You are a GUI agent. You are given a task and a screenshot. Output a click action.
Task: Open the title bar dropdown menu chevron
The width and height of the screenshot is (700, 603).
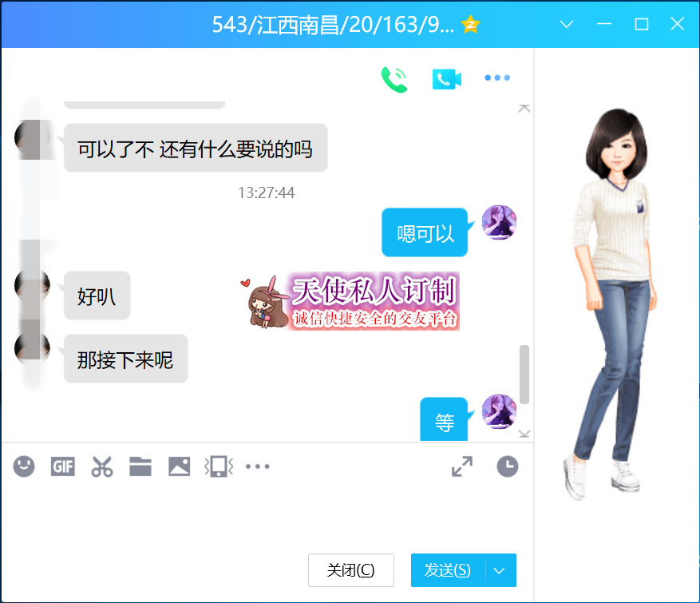pos(567,24)
